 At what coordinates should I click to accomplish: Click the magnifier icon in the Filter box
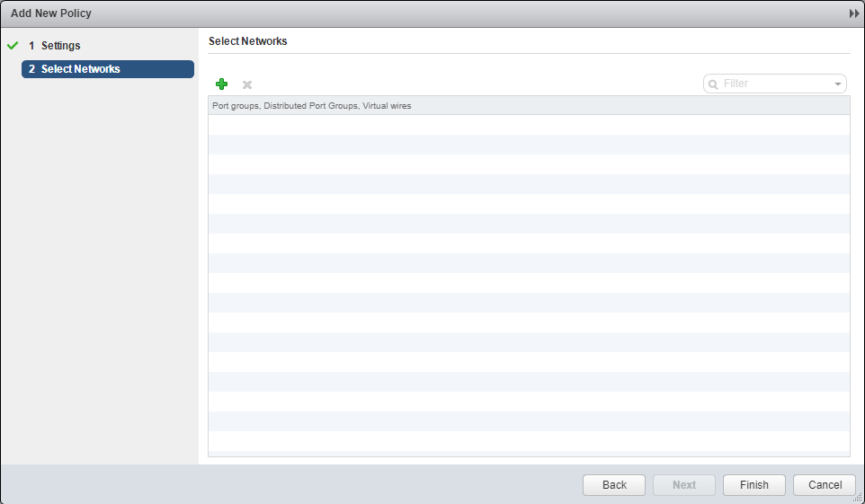tap(714, 84)
